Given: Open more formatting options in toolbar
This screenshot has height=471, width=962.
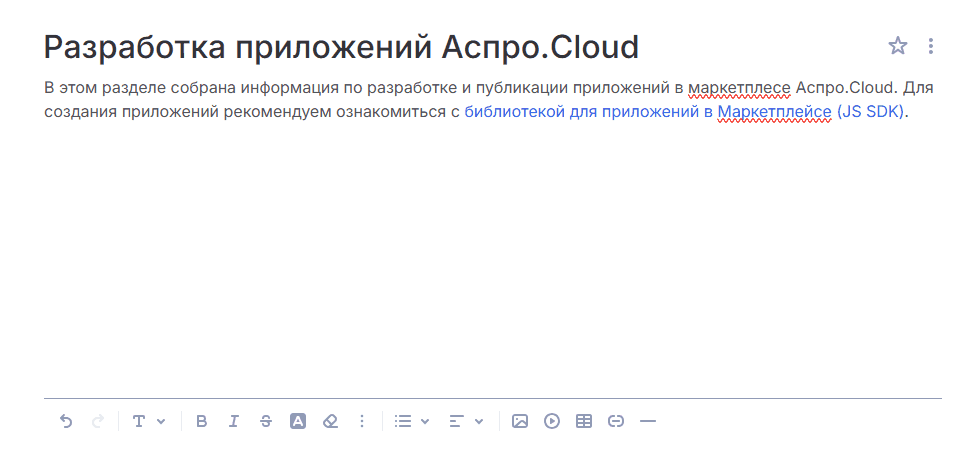Looking at the screenshot, I should 362,421.
